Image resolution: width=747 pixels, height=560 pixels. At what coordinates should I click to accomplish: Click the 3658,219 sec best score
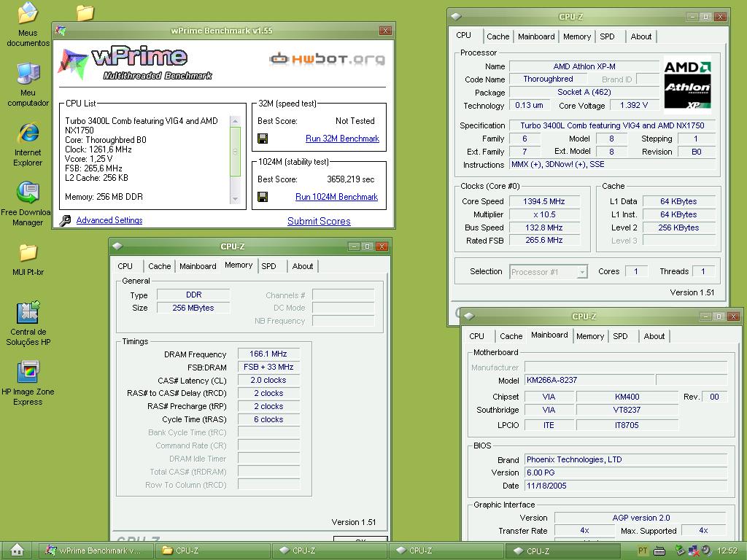pos(351,179)
